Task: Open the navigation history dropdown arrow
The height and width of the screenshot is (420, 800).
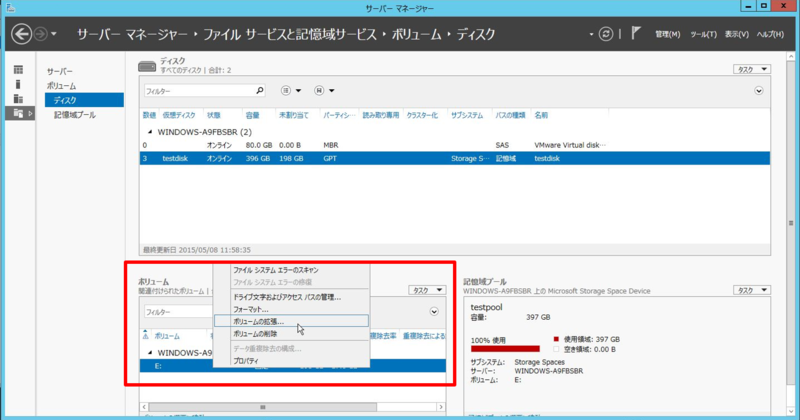Action: (x=54, y=35)
